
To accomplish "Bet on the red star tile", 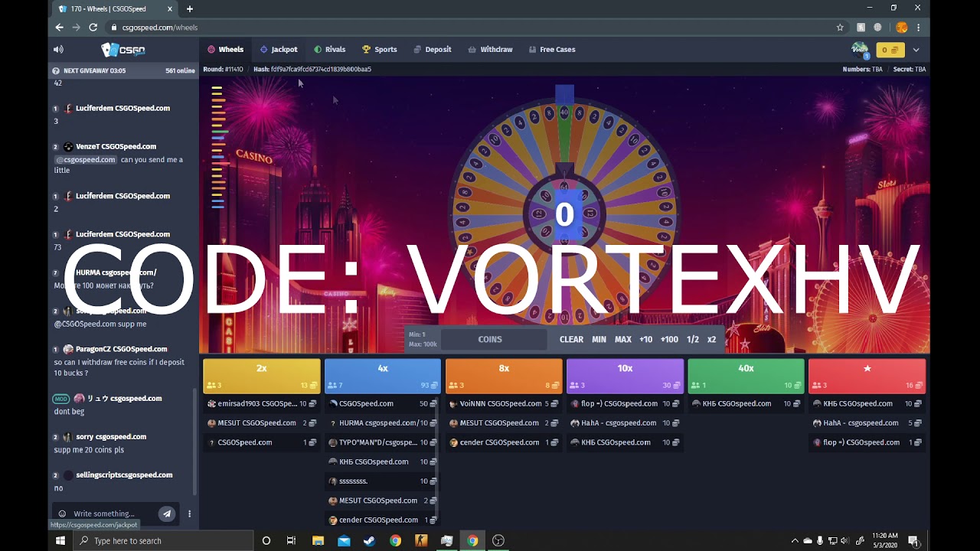I will (x=867, y=376).
